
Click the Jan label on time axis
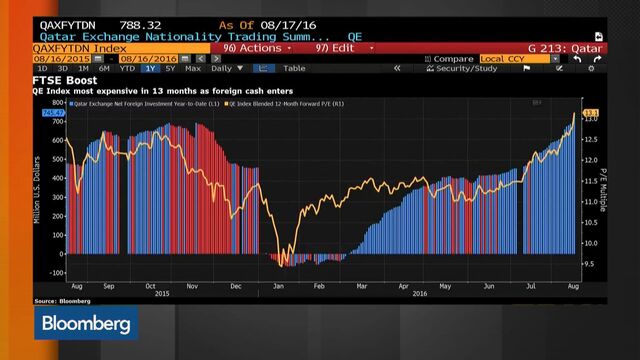278,286
